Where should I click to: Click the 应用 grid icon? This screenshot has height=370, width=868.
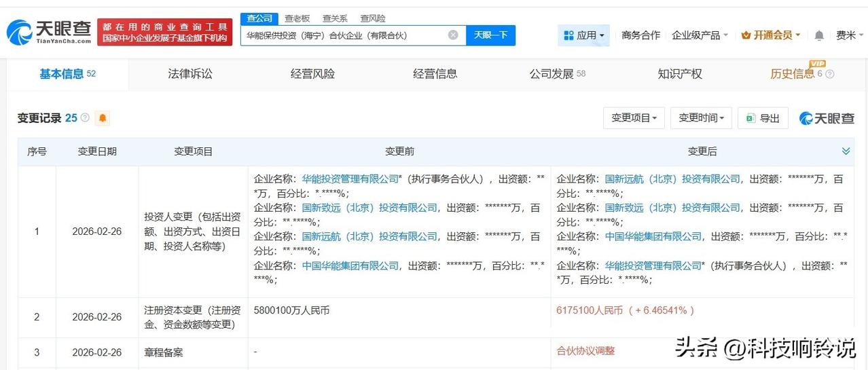568,35
